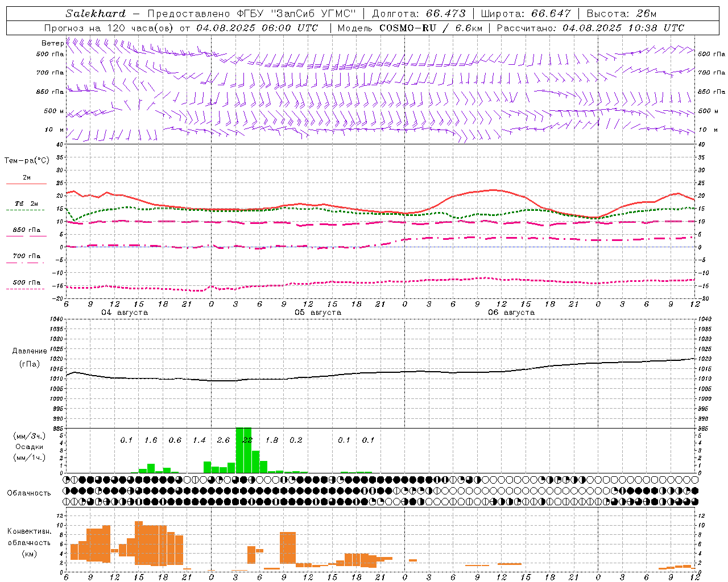Image resolution: width=728 pixels, height=582 pixels.
Task: Click the dotted pink "500 гПа" temperature legend line
Action: coord(26,289)
